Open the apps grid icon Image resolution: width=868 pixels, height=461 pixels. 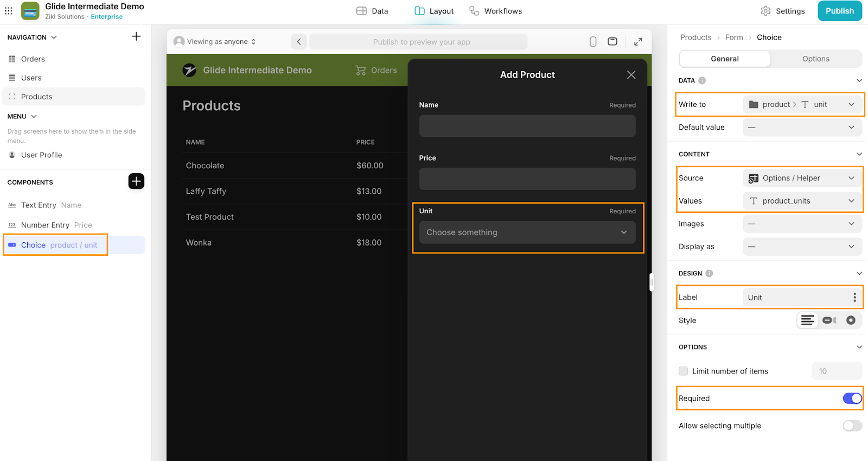click(9, 11)
